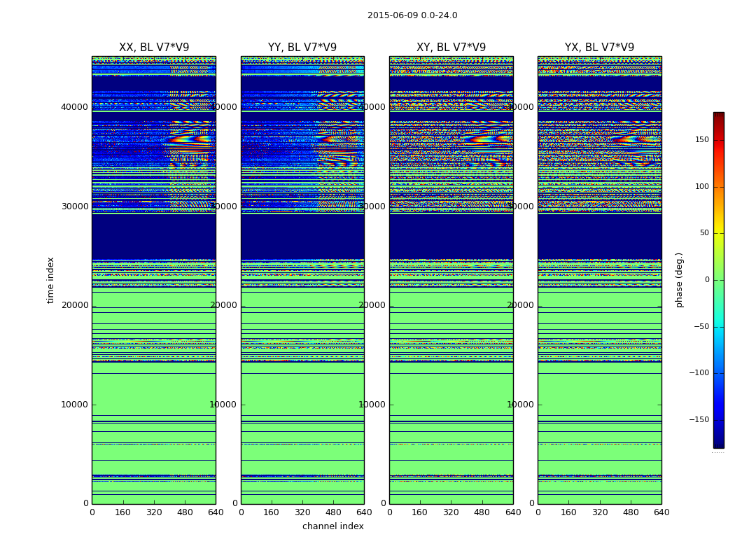Viewport: 735px width, 560px height.
Task: Click the 'time index' y-axis label
Action: coord(50,280)
